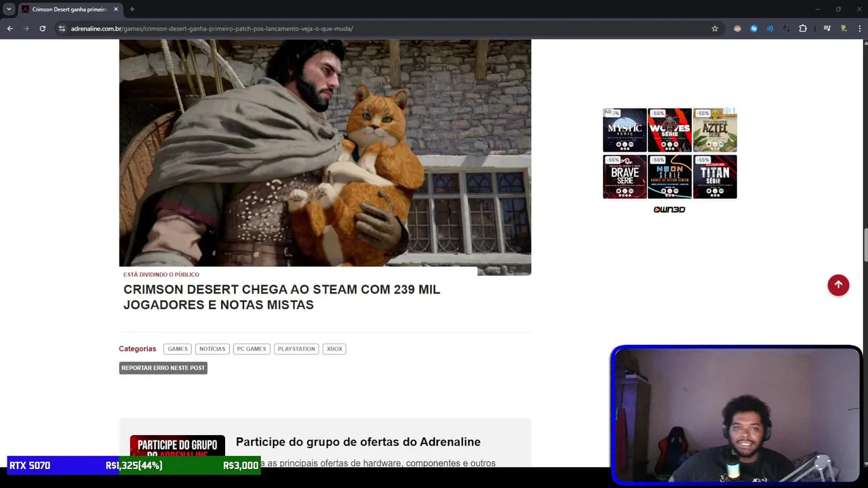Open 'Participe do grupo de ofertas do Adrenaline' heading

(358, 442)
